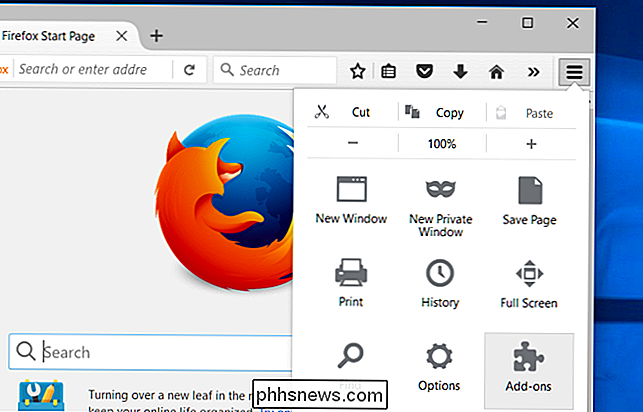Click the start page Search field
The image size is (643, 412).
pyautogui.click(x=151, y=352)
